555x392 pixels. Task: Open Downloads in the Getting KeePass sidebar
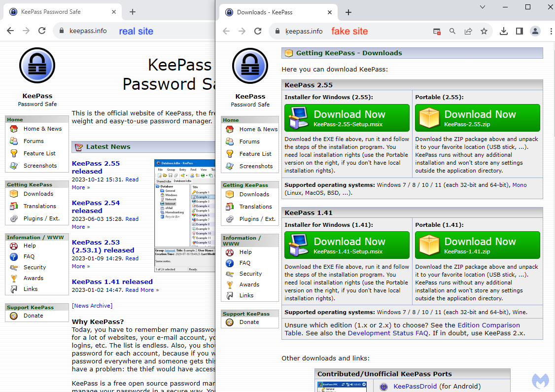230,194
